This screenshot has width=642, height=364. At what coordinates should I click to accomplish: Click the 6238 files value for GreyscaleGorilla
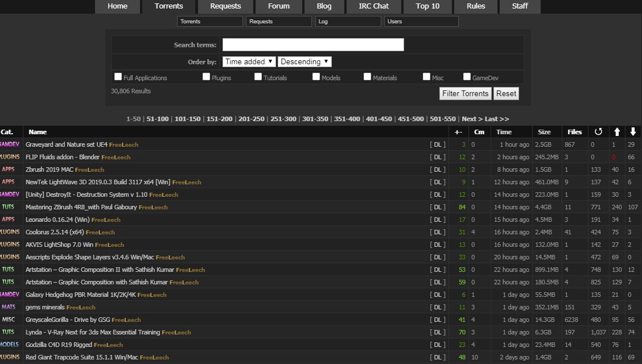pyautogui.click(x=571, y=320)
